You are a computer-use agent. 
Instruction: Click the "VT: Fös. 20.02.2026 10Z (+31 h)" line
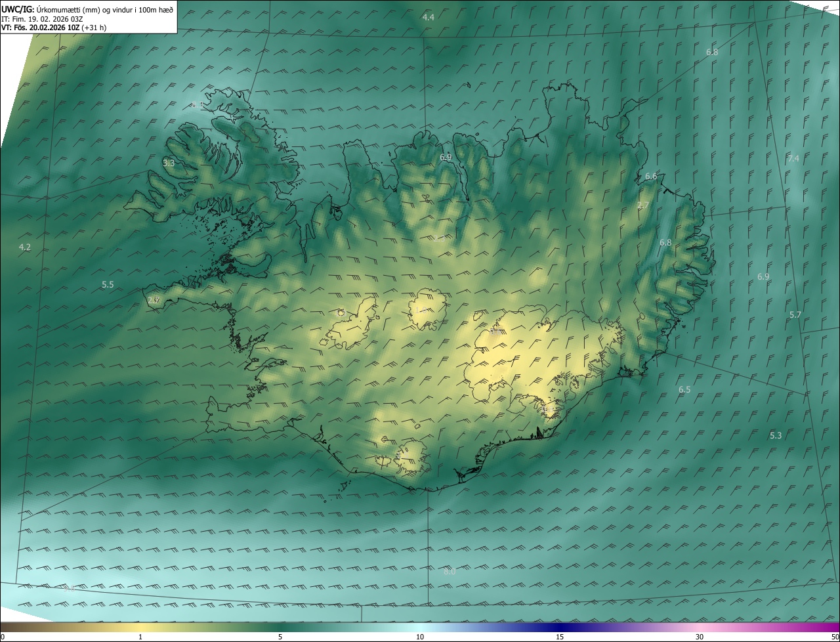coord(54,28)
